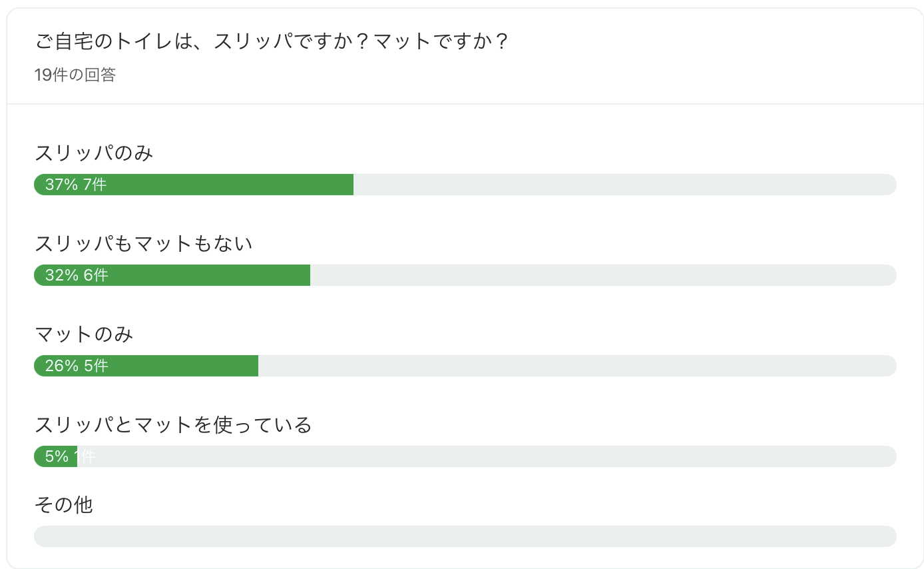Click the 37% percentage text
This screenshot has width=924, height=569.
[61, 185]
